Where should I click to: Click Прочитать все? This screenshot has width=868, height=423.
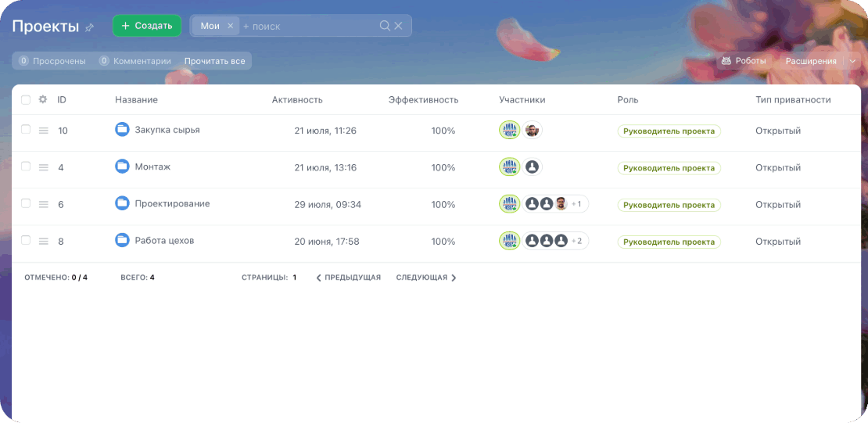click(215, 61)
